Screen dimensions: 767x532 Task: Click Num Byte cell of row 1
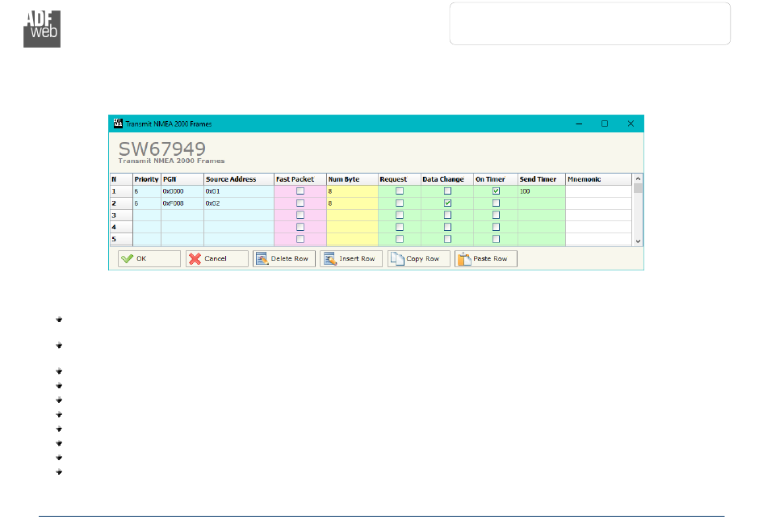(352, 191)
